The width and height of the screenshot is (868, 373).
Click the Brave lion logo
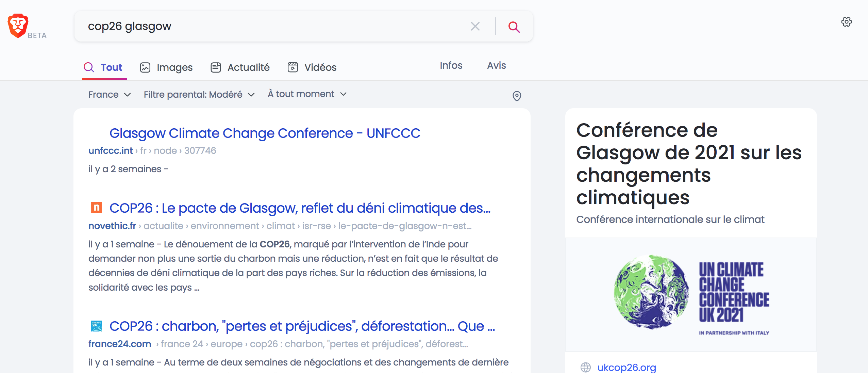coord(18,26)
